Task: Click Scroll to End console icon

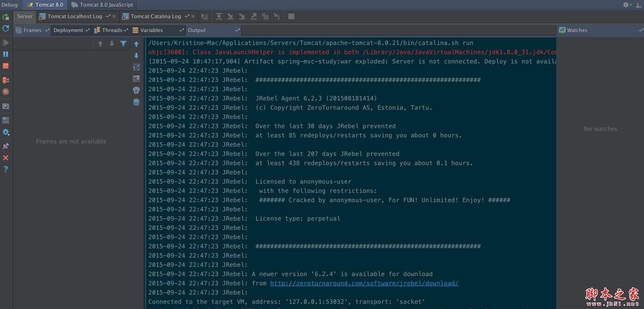Action: [x=136, y=79]
